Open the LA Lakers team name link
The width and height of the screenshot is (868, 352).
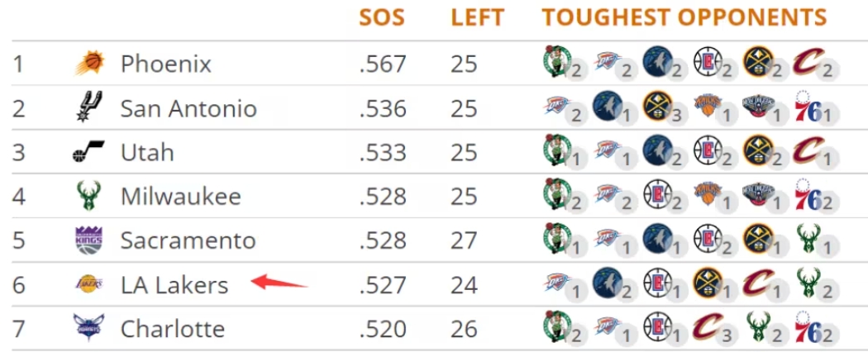coord(174,285)
